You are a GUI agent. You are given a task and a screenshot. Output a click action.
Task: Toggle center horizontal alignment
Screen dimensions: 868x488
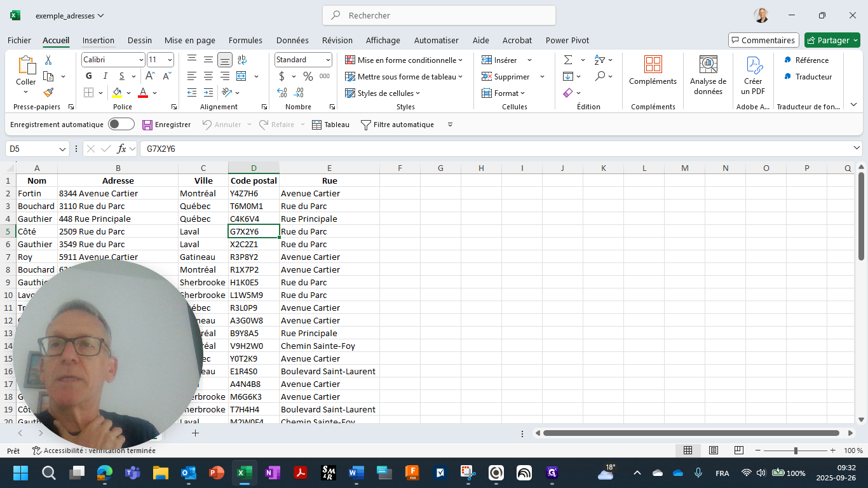(x=208, y=76)
